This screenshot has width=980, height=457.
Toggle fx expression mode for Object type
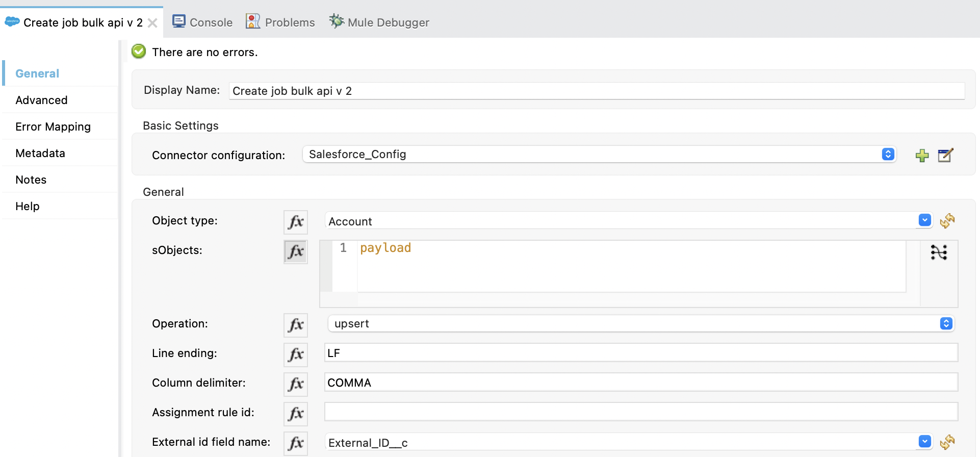pos(296,222)
